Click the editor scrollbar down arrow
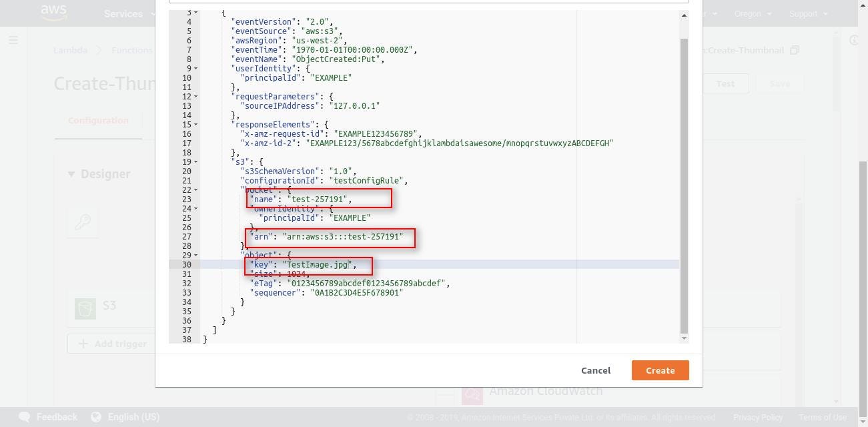The image size is (868, 427). (x=683, y=338)
